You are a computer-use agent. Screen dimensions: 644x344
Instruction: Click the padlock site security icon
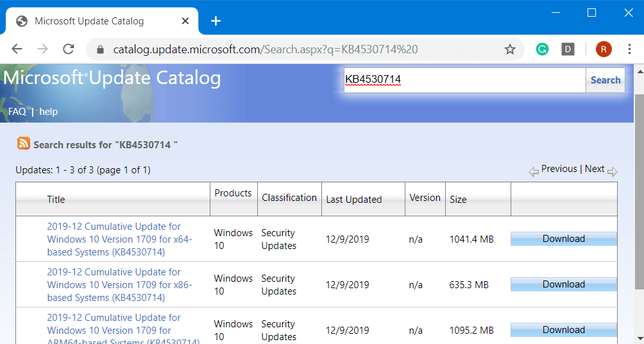click(100, 49)
